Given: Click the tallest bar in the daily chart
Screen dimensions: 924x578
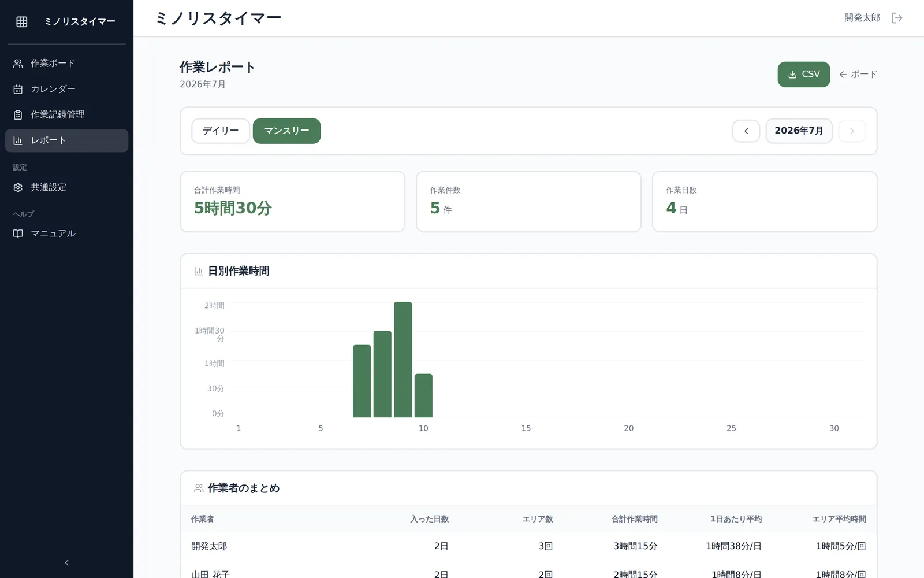Looking at the screenshot, I should pyautogui.click(x=403, y=360).
